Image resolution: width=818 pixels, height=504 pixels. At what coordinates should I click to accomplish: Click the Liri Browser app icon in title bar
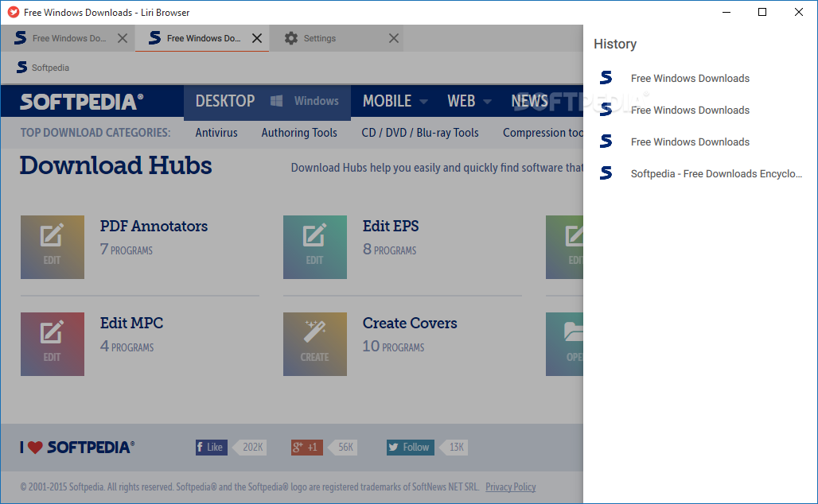(14, 12)
